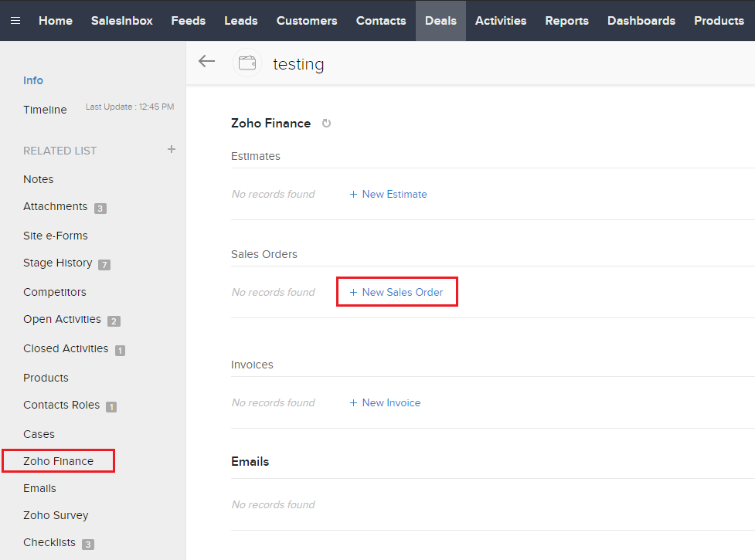The height and width of the screenshot is (560, 755).
Task: Open Open Activities in sidebar
Action: [x=62, y=319]
